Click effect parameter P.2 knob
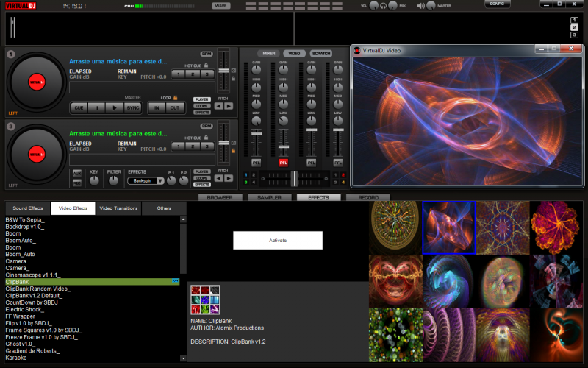 pyautogui.click(x=183, y=181)
